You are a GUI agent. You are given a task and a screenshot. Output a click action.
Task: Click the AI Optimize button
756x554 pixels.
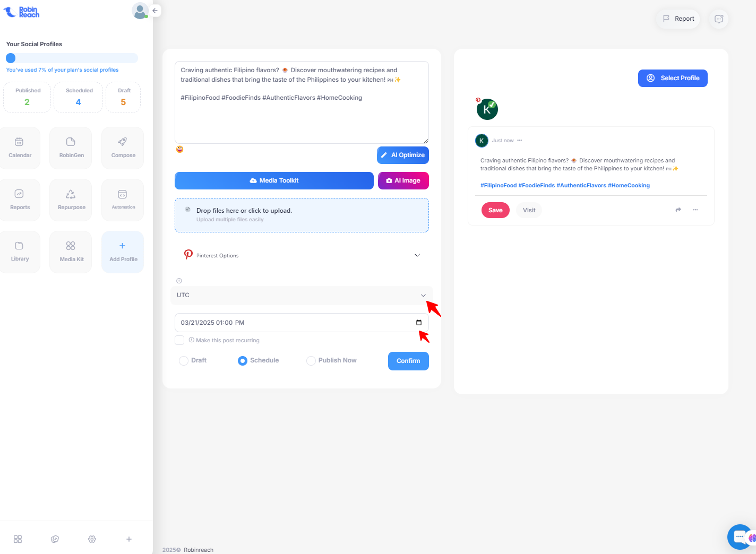[x=403, y=155]
